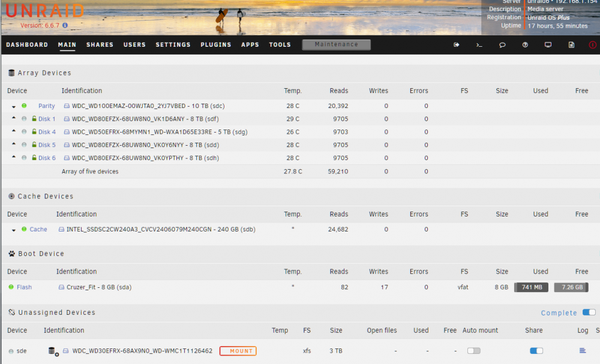Click the 'vfat' filesystem label for Flash
The image size is (600, 364).
pyautogui.click(x=463, y=287)
